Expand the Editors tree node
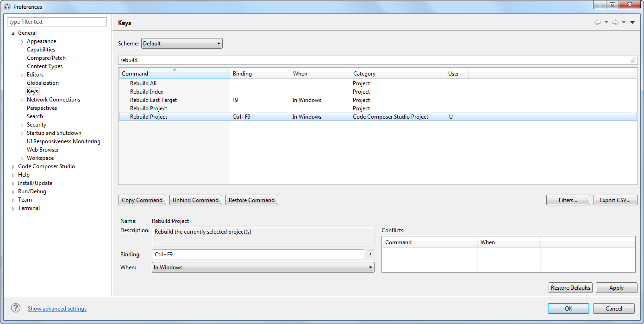This screenshot has height=324, width=644. coord(22,75)
